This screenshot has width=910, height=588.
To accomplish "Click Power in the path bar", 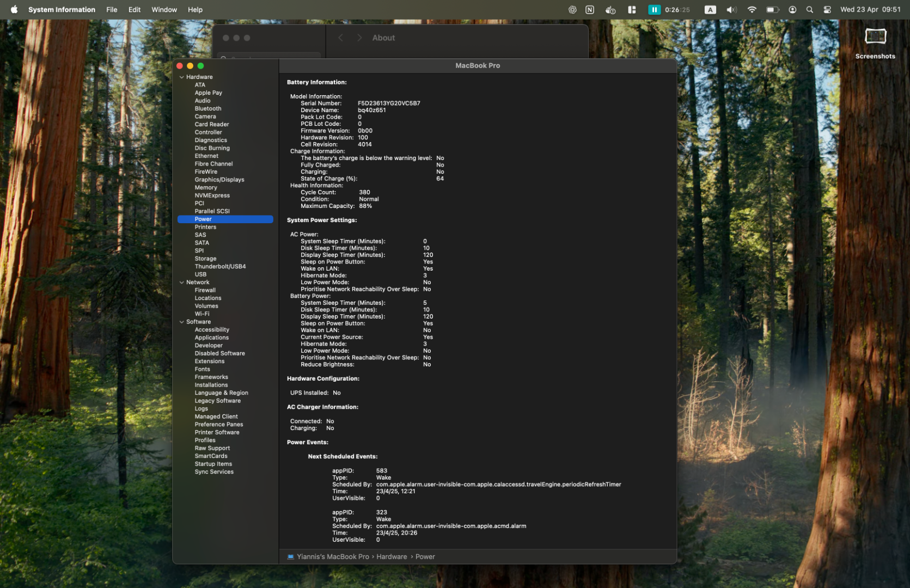I will [425, 556].
